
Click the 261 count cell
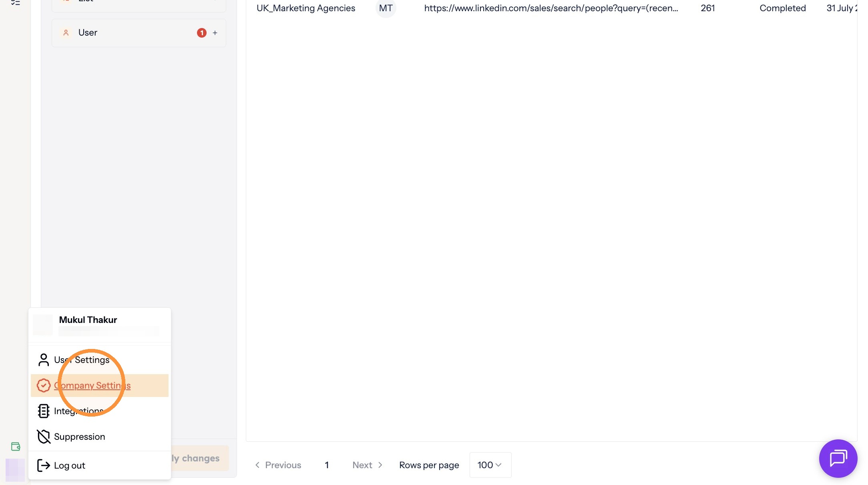point(708,8)
